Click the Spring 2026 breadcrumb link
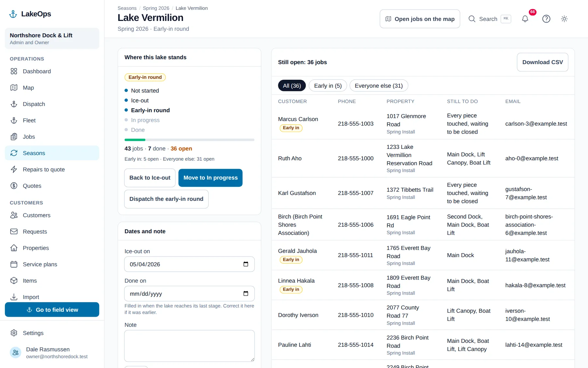Image resolution: width=588 pixels, height=368 pixels. tap(156, 8)
